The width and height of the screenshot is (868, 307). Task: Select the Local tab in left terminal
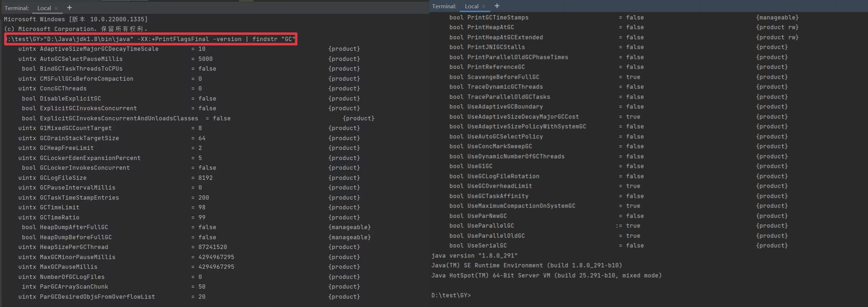[x=44, y=8]
